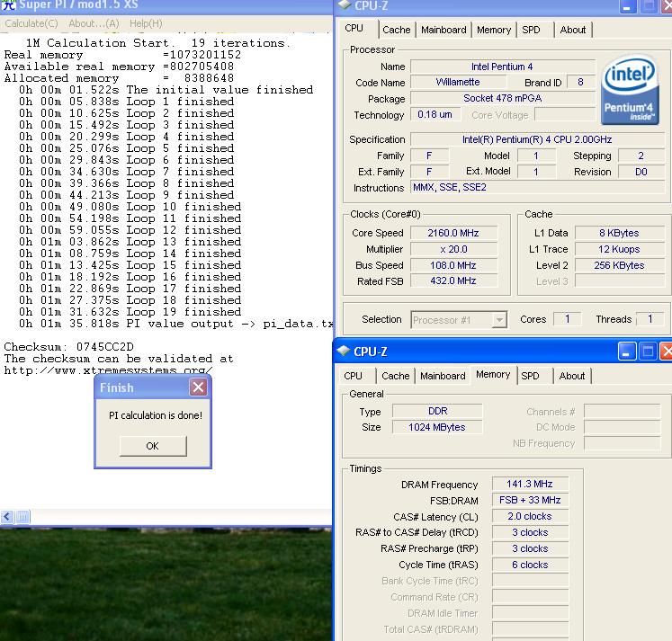Image resolution: width=672 pixels, height=641 pixels.
Task: Click the Core Speed 2160.0 MHz value
Action: click(x=453, y=233)
